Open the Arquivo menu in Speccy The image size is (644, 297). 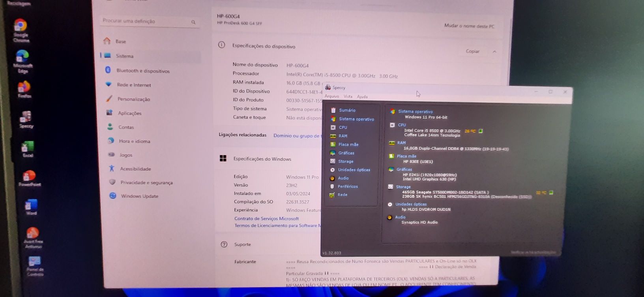[332, 96]
